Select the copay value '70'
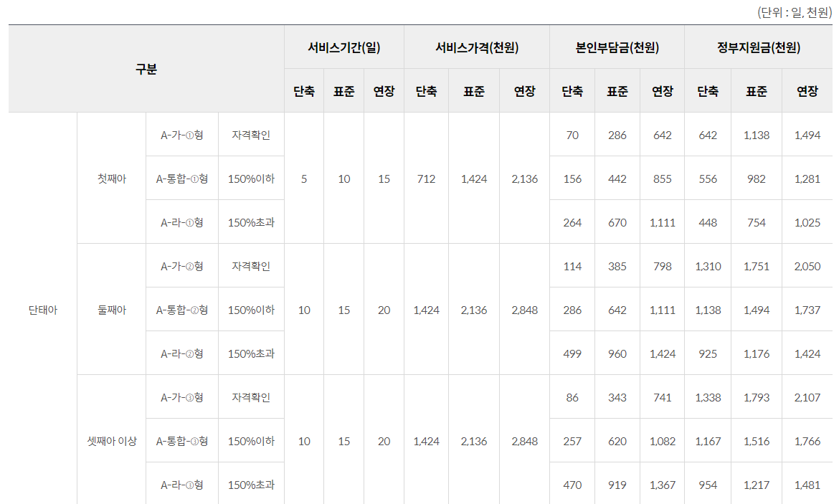 [572, 135]
